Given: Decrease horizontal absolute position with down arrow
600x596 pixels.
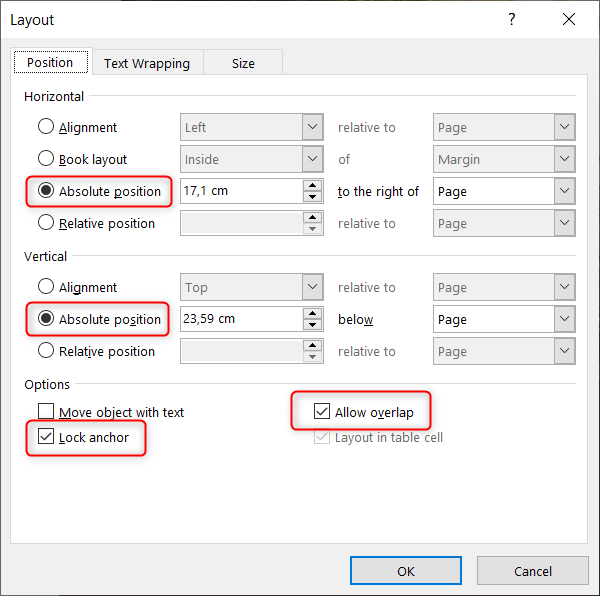Looking at the screenshot, I should coord(313,197).
